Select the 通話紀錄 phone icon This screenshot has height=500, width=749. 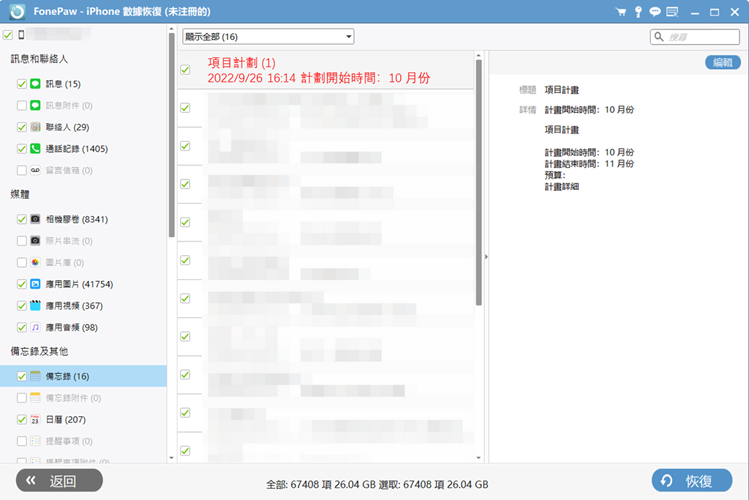[35, 149]
